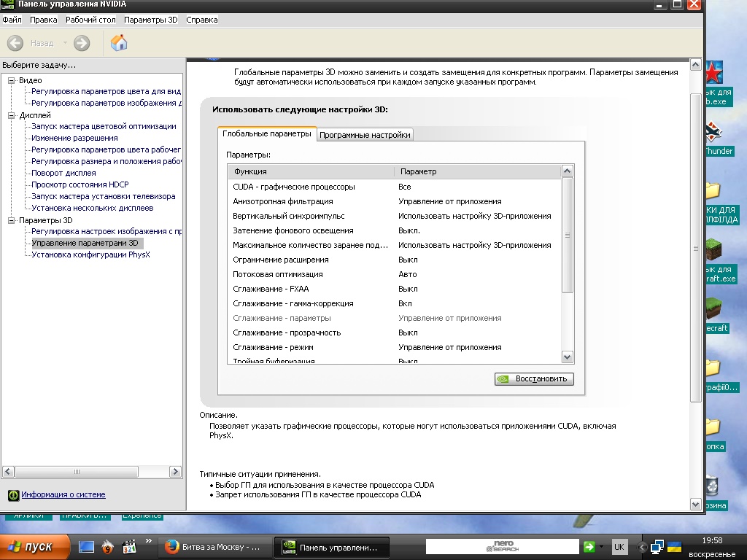Image resolution: width=747 pixels, height=560 pixels.
Task: Click the green Nero Search go arrow
Action: [x=589, y=547]
